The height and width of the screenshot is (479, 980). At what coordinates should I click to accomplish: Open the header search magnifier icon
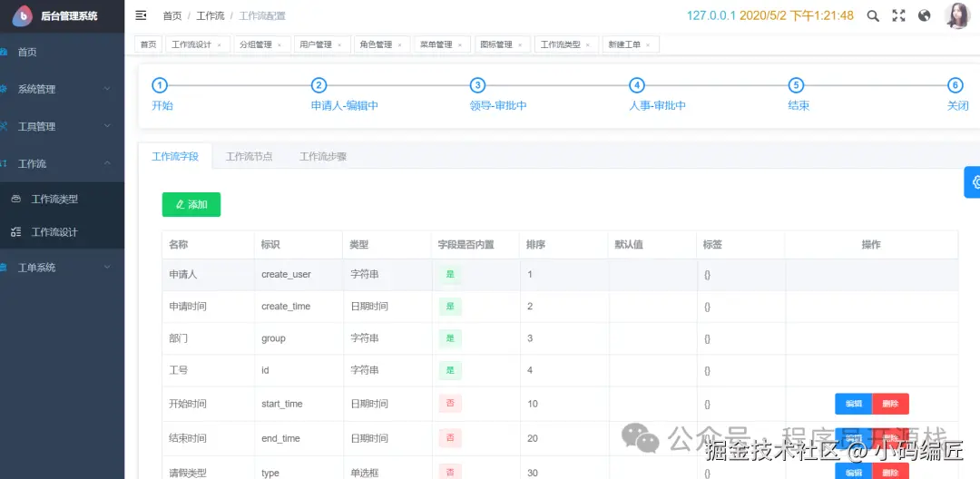pyautogui.click(x=873, y=15)
